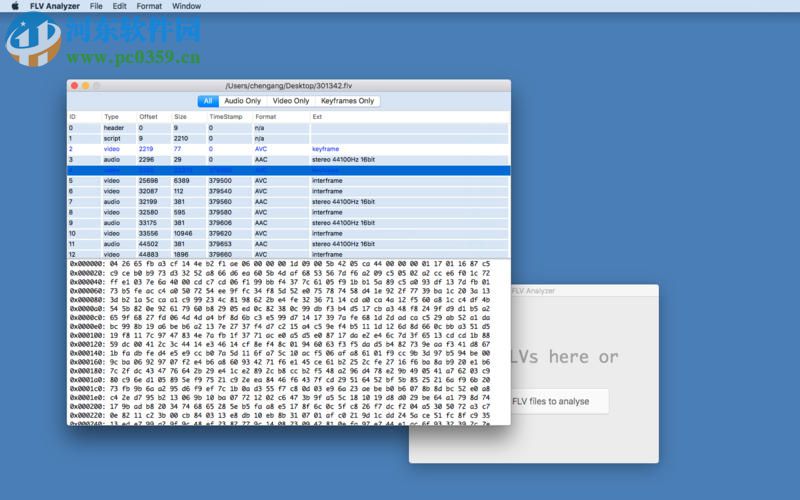Screen dimensions: 800x500
Task: Close the 301342.flv window
Action: (x=74, y=86)
